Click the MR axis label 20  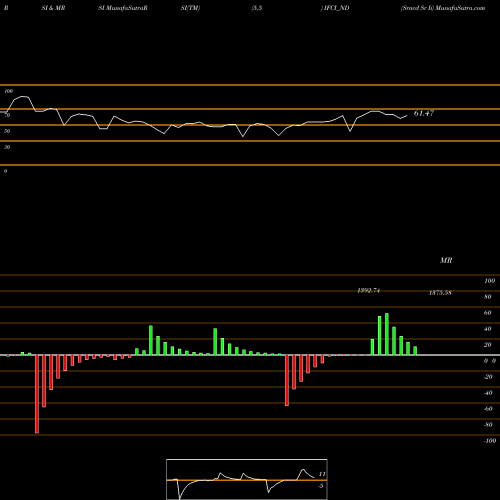488,345
